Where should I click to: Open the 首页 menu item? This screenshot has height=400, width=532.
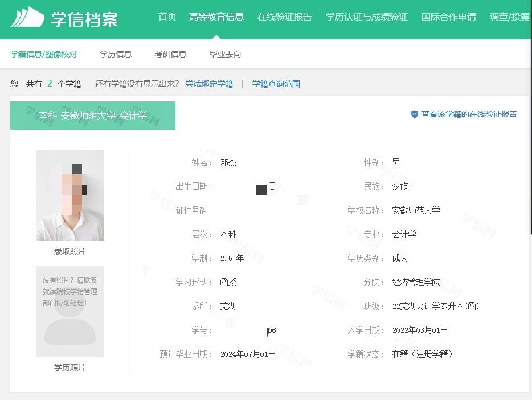167,17
